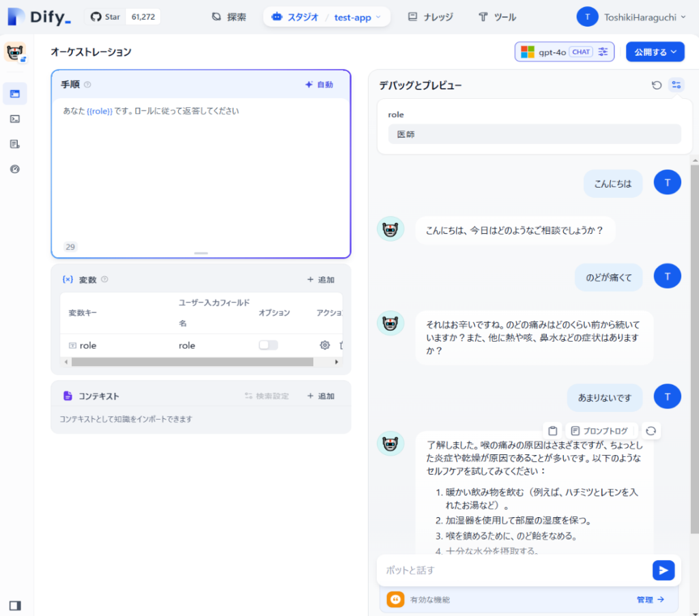Click the user avatar T in header

point(587,17)
